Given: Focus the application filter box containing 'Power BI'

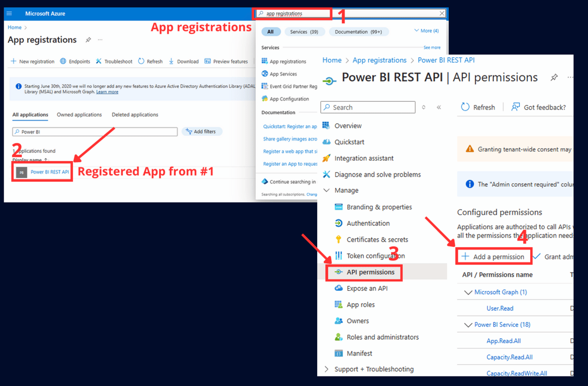Looking at the screenshot, I should tap(95, 132).
